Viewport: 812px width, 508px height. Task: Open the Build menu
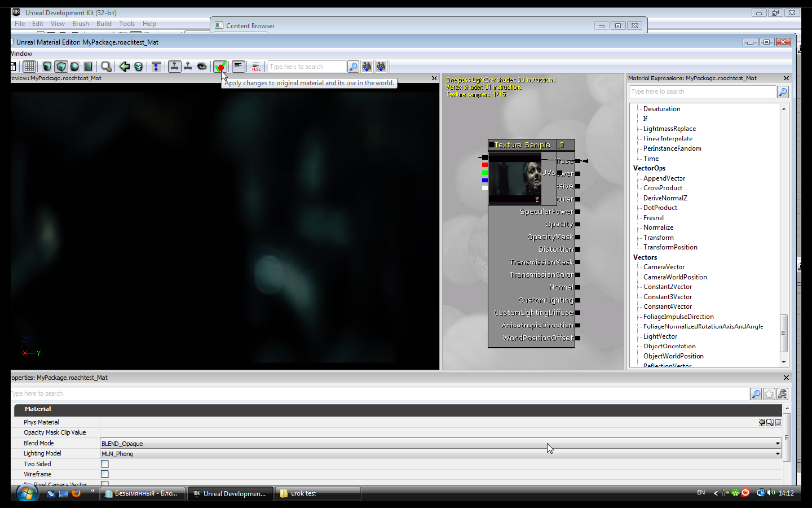point(104,24)
